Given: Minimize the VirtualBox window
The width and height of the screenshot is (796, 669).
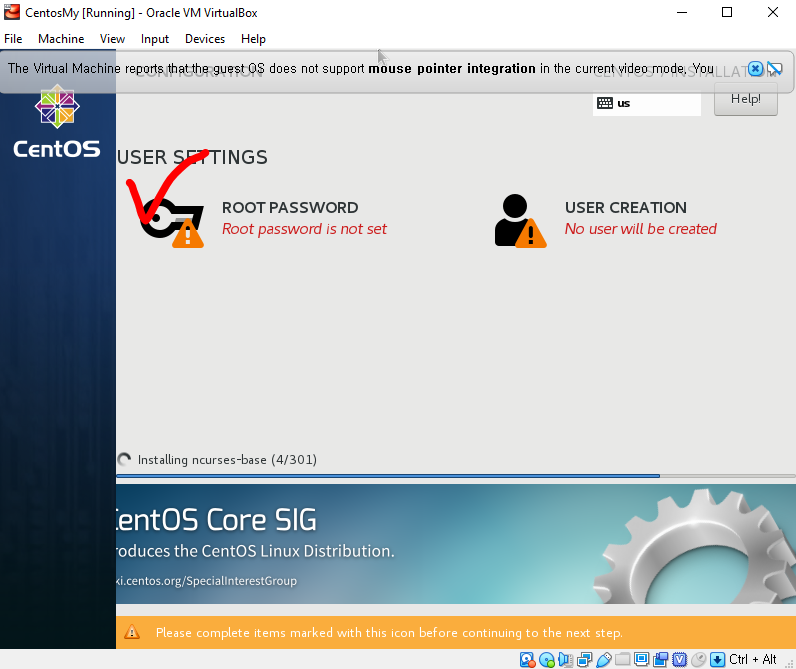Looking at the screenshot, I should (x=682, y=12).
